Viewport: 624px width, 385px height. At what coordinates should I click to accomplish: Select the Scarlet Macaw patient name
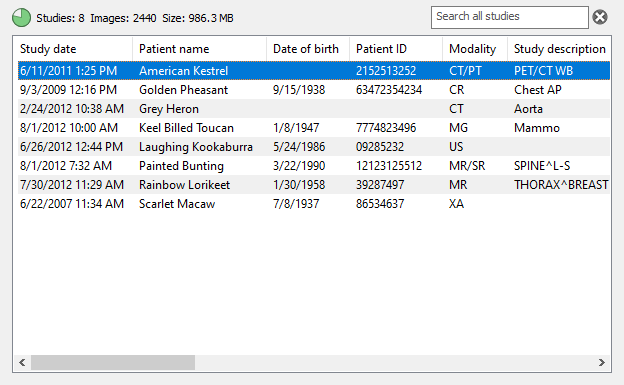click(x=177, y=204)
